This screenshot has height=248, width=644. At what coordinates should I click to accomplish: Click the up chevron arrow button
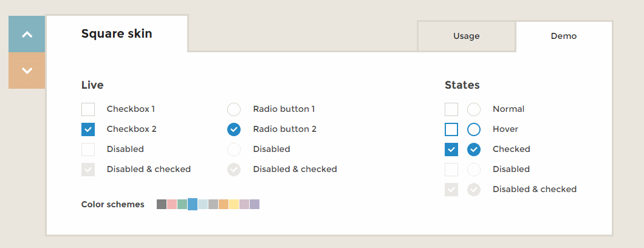tap(27, 34)
